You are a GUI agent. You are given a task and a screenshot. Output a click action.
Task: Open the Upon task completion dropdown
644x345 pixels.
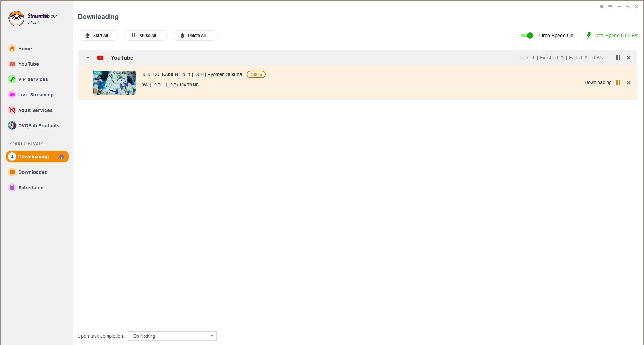tap(172, 336)
